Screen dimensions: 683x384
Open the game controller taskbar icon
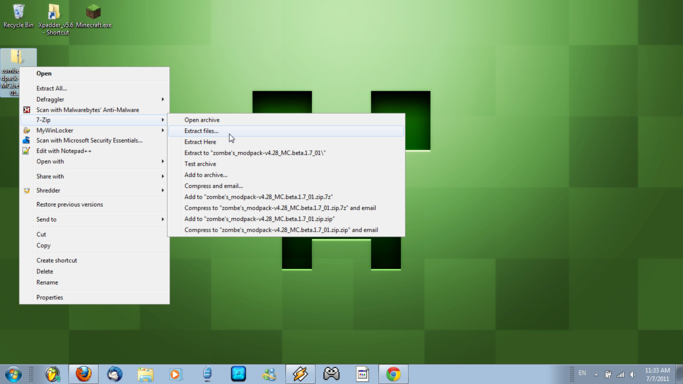(331, 374)
